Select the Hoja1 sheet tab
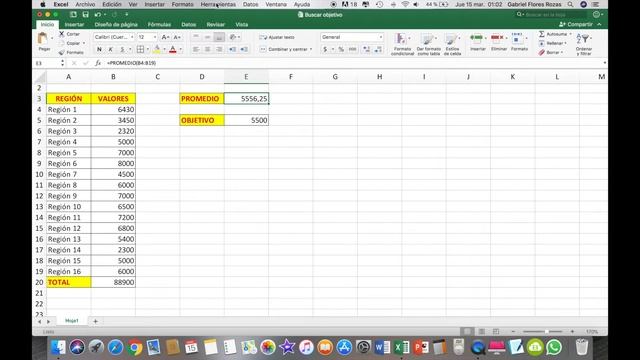Screen dimensions: 640x360 click(x=71, y=321)
